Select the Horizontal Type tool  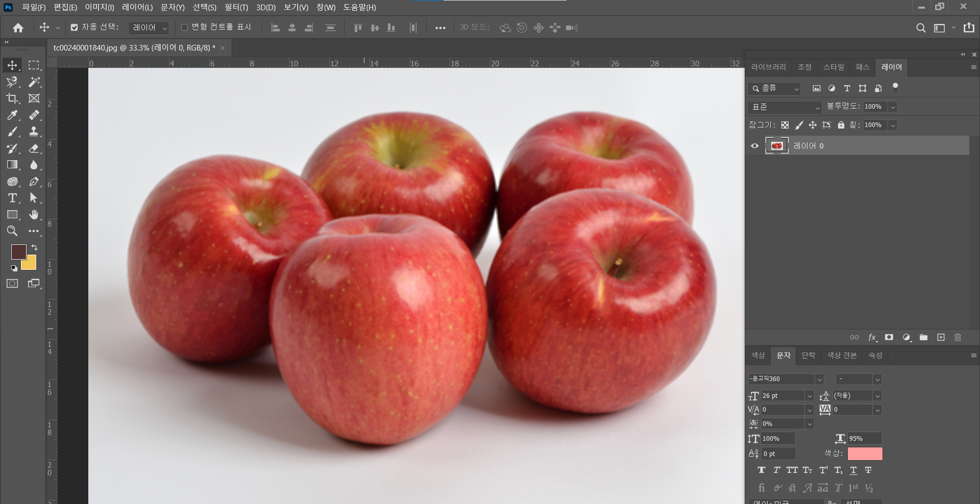(x=12, y=198)
